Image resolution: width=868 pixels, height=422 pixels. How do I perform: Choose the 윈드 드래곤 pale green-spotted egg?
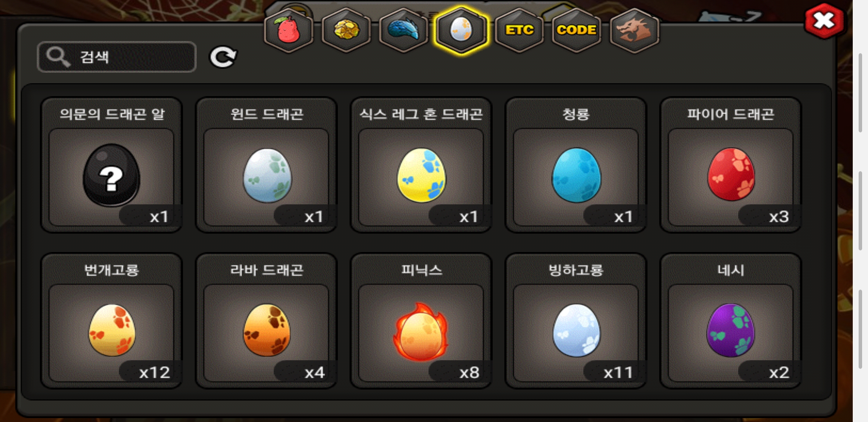point(267,175)
